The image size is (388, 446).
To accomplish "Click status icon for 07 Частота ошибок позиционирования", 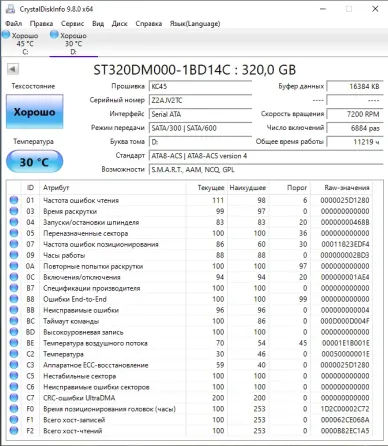I will coord(14,244).
